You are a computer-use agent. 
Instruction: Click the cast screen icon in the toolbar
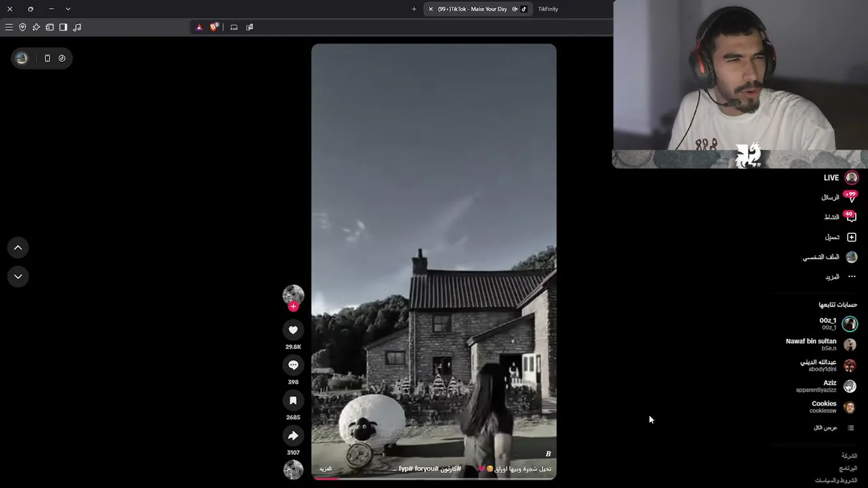pos(234,27)
